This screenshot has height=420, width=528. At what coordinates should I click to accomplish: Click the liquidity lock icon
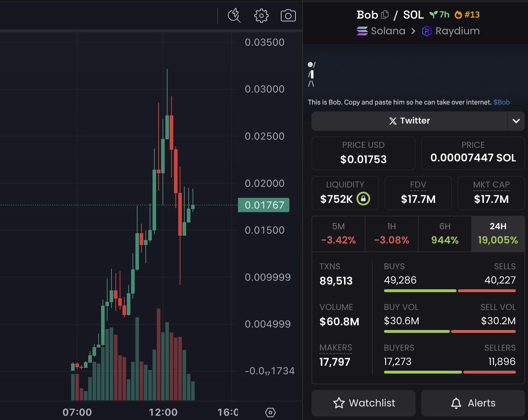tap(363, 199)
